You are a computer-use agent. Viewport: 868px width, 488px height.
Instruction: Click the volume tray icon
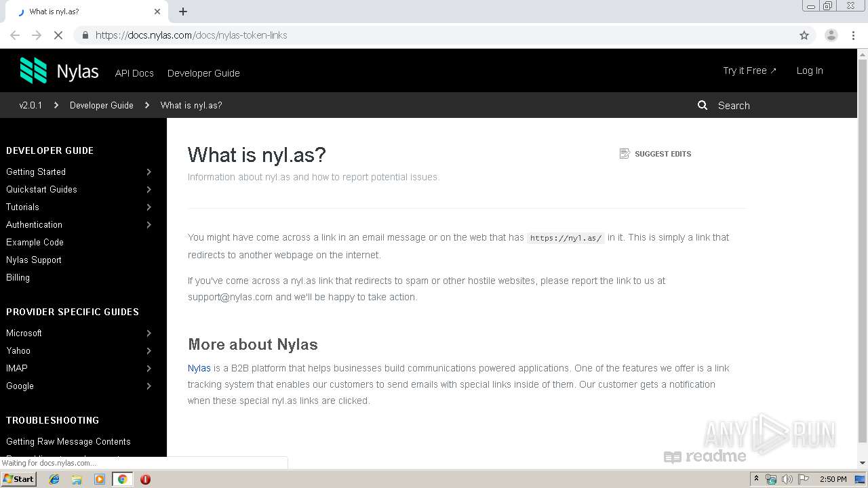(x=787, y=479)
